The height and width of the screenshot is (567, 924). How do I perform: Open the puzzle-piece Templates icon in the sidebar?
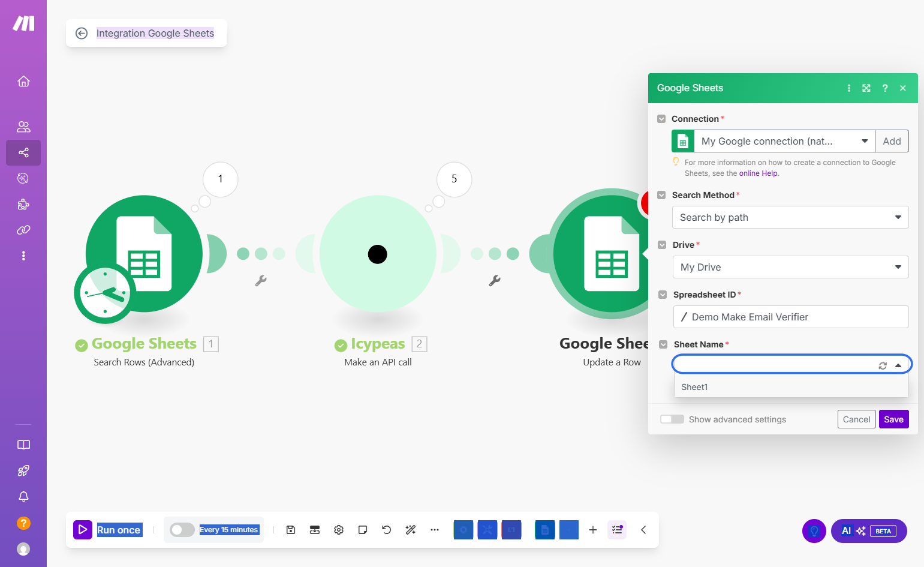pyautogui.click(x=23, y=204)
